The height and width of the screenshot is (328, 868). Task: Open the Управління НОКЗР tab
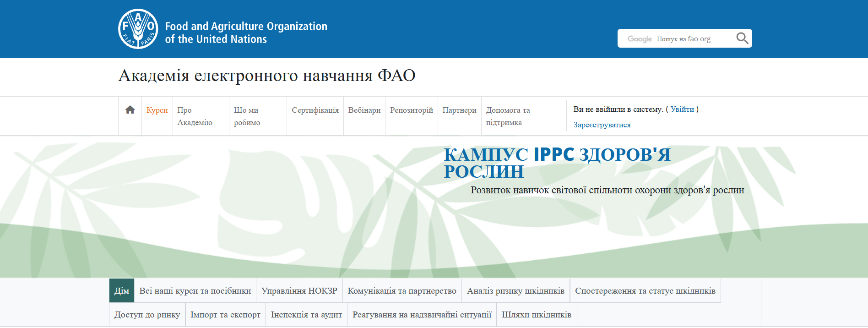299,291
